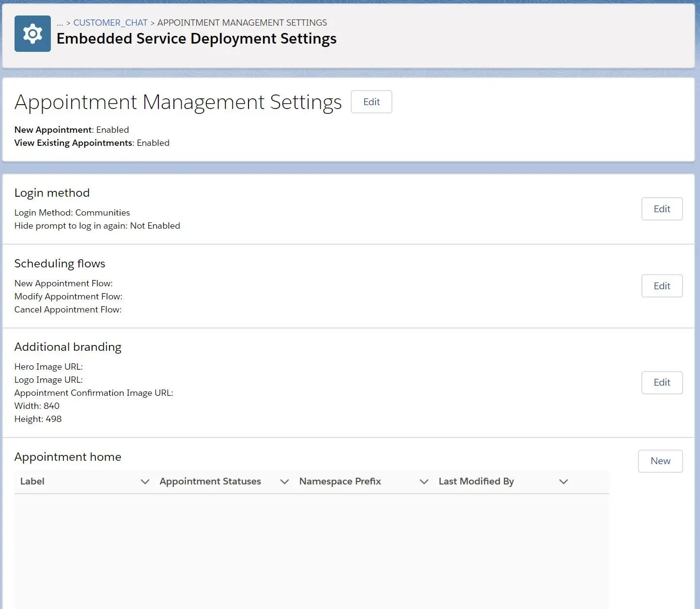Viewport: 700px width, 609px height.
Task: Sort by Last Modified By column header
Action: pyautogui.click(x=476, y=481)
